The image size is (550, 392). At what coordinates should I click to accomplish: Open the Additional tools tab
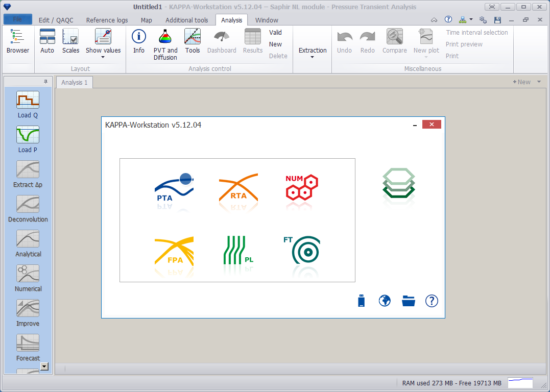coord(186,20)
